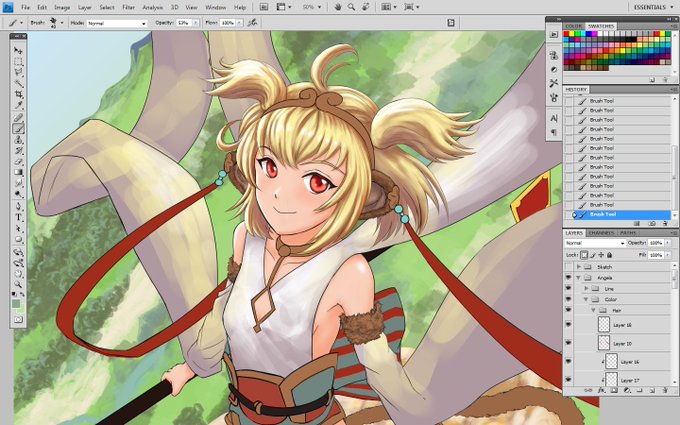Open brush Flow slider arrow
This screenshot has height=425, width=680.
pos(239,23)
